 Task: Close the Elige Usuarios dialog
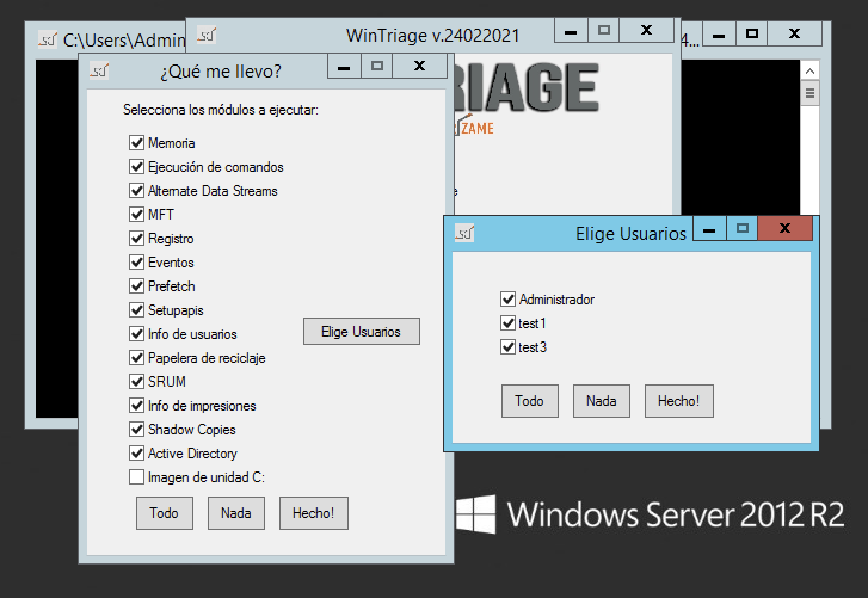[x=785, y=228]
